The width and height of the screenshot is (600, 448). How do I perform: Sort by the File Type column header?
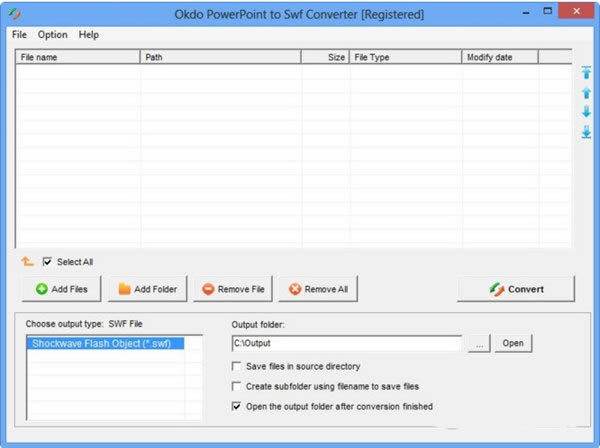[x=406, y=57]
